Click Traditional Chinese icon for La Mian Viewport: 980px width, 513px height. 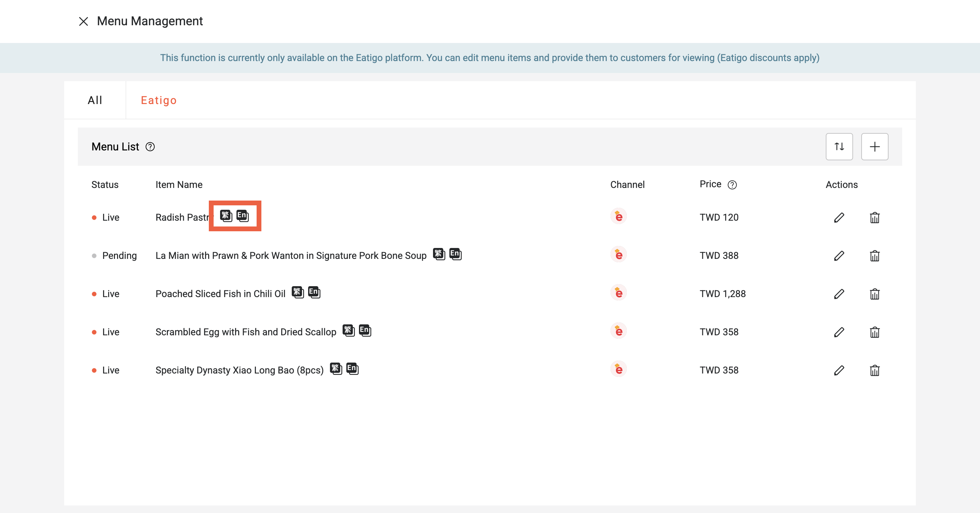[x=439, y=254]
